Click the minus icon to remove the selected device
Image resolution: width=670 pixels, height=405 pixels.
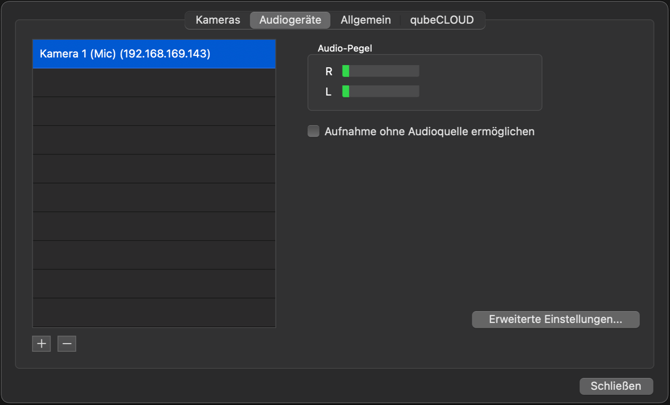[67, 344]
